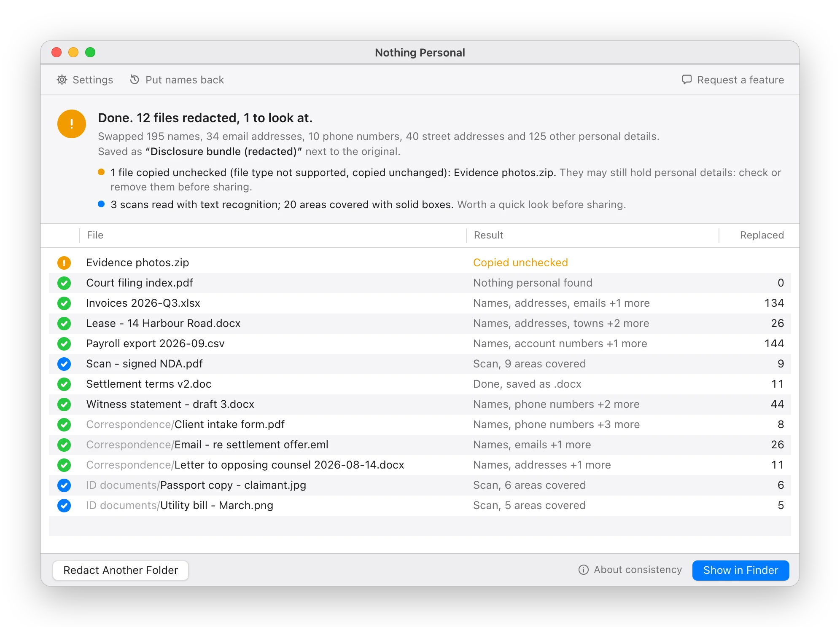Click 'Scan, 9 areas covered' result
This screenshot has height=627, width=840.
pos(529,364)
